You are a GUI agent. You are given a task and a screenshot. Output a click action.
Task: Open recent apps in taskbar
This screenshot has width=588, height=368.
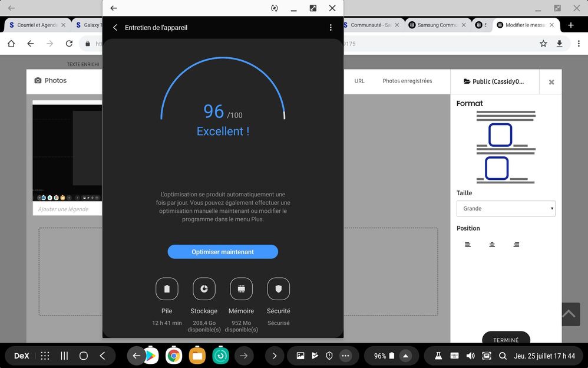[64, 356]
